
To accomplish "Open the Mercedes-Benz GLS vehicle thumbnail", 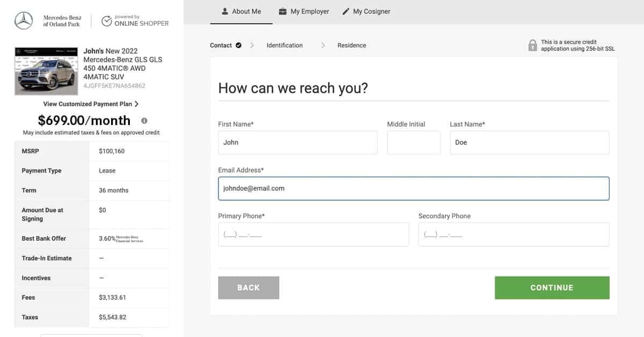I will (x=46, y=71).
